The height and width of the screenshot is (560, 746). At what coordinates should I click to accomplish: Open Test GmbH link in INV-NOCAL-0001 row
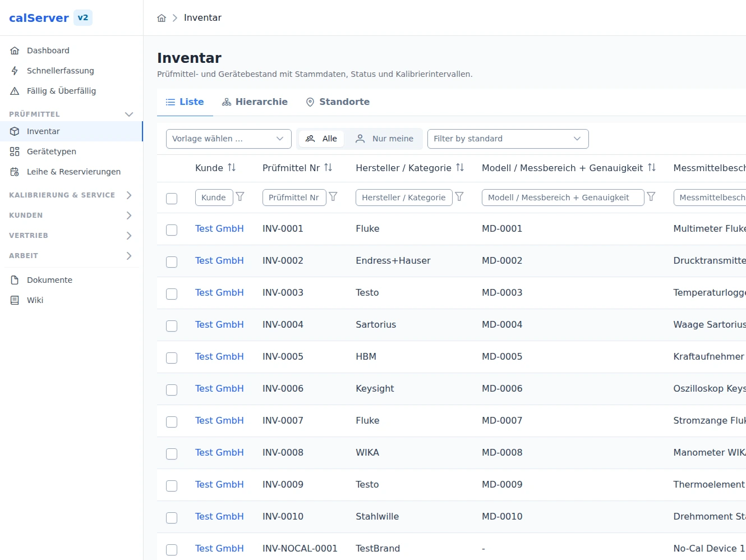coord(219,549)
